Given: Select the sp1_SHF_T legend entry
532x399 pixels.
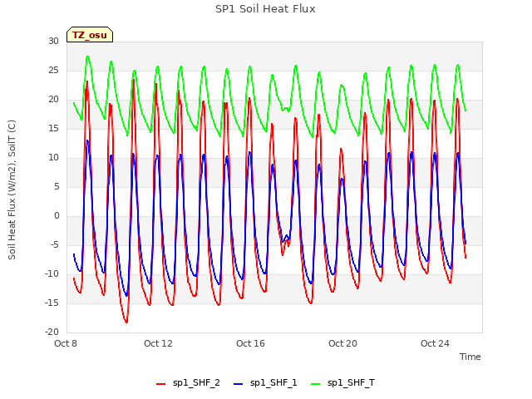Looking at the screenshot, I should click(x=343, y=383).
